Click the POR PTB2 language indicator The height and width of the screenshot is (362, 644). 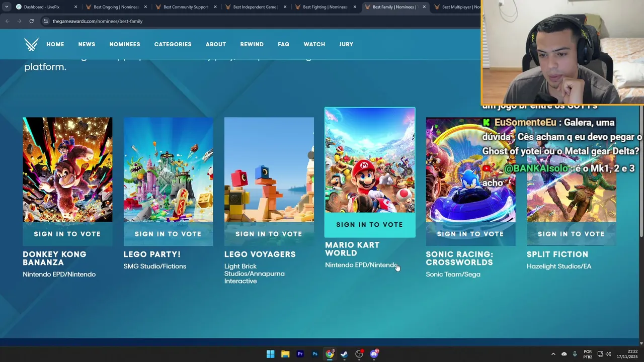588,354
